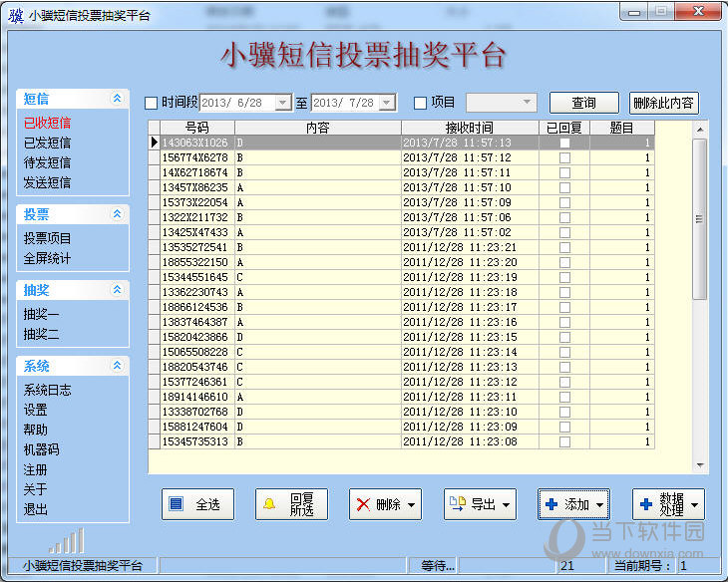The height and width of the screenshot is (583, 728).
Task: Click the 查询 button
Action: (584, 103)
